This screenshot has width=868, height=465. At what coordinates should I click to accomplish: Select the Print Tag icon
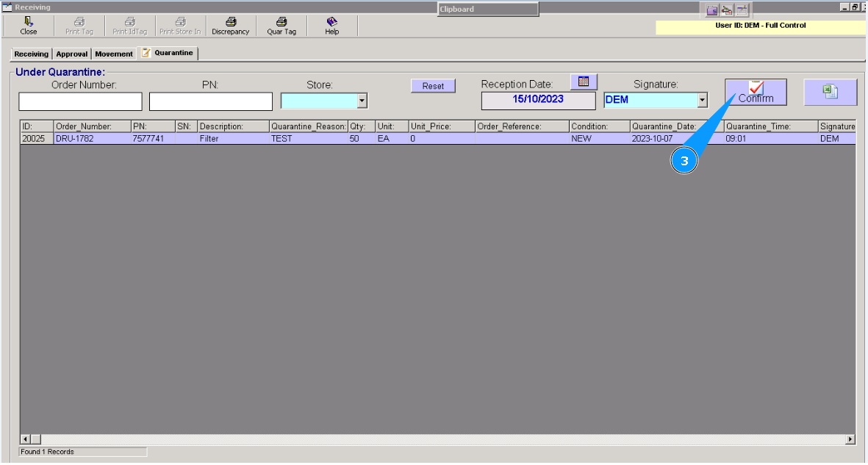click(78, 26)
